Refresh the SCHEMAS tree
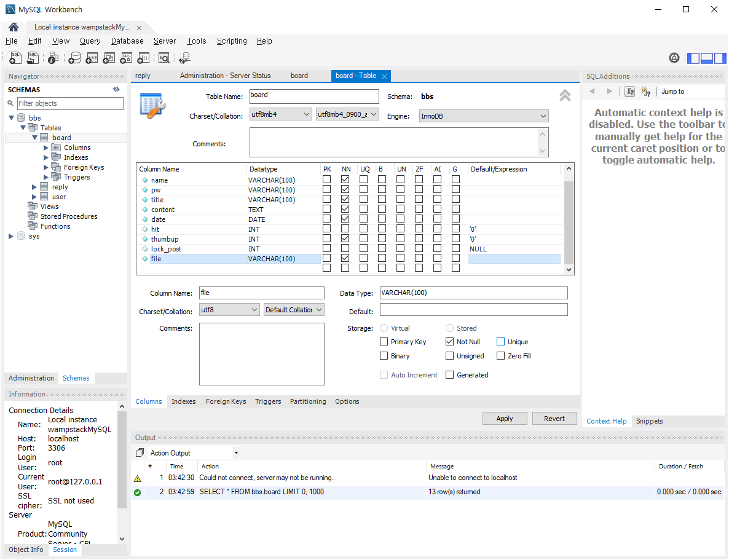Image resolution: width=729 pixels, height=560 pixels. pos(116,89)
